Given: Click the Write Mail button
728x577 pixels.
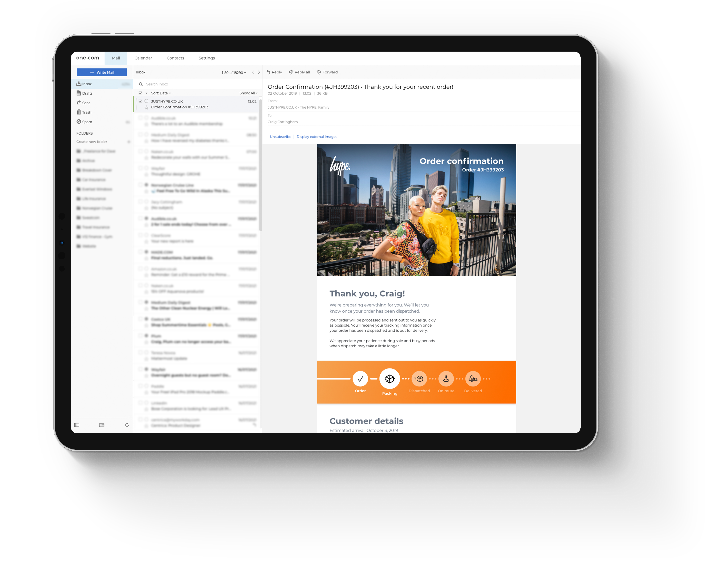Looking at the screenshot, I should click(x=102, y=72).
